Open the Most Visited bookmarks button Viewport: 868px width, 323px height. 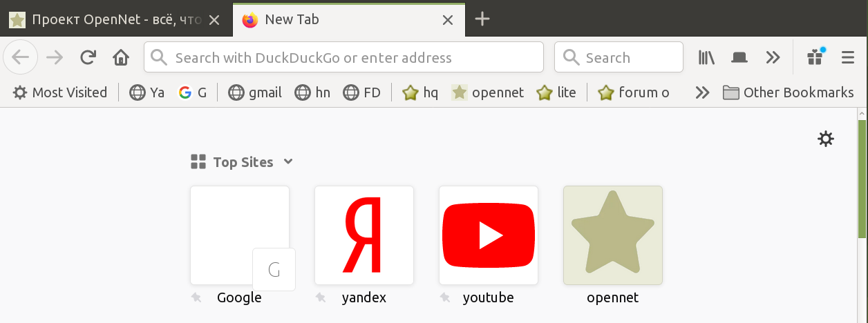(61, 92)
